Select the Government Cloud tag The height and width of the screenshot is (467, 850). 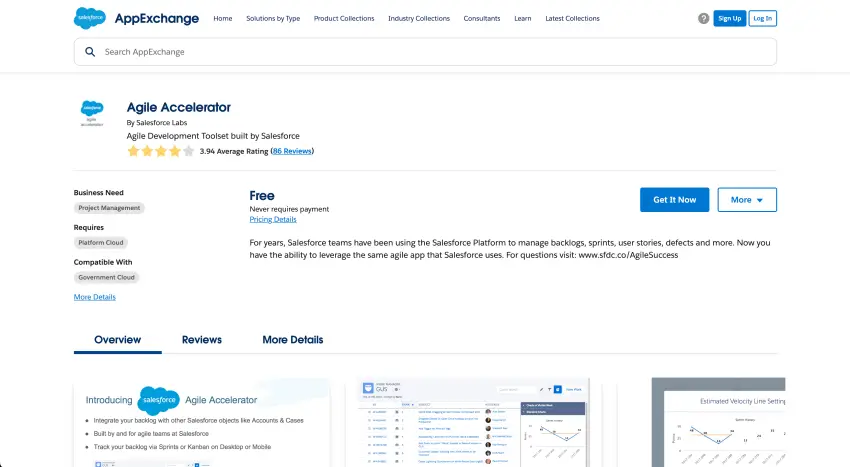click(x=106, y=277)
